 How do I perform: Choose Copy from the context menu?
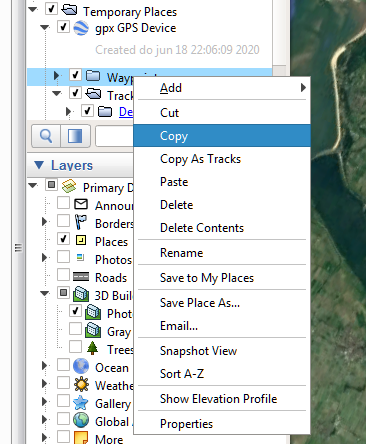[x=222, y=136]
